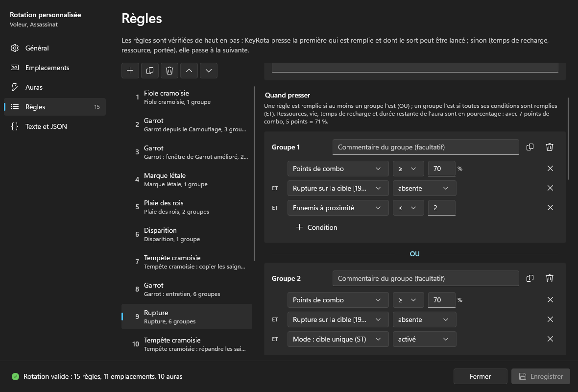Viewport: 578px width, 392px height.
Task: Click the Enregistrer button
Action: click(x=541, y=376)
